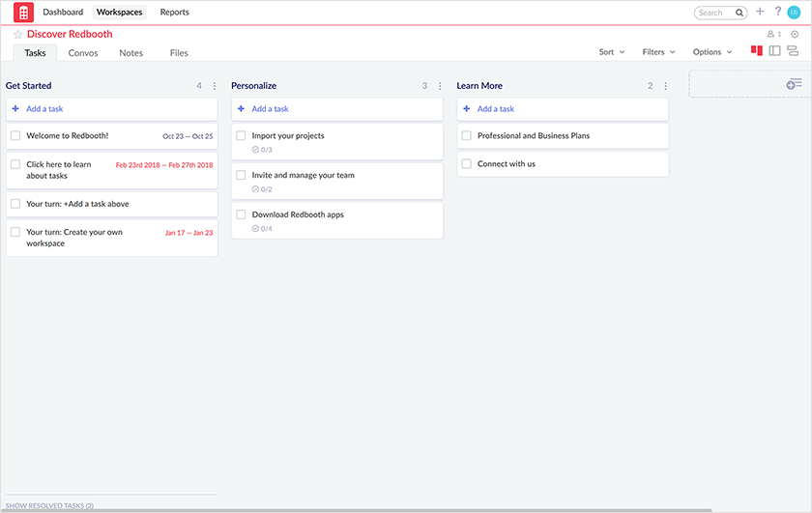Open user avatar profile icon
Image resolution: width=812 pixels, height=513 pixels.
(794, 13)
